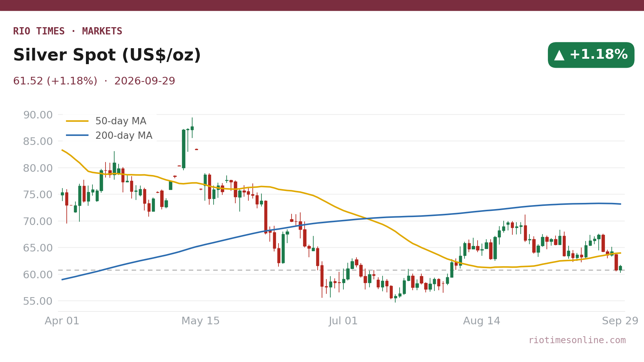
Task: Click the RIO TIMES · MARKETS header
Action: point(68,31)
